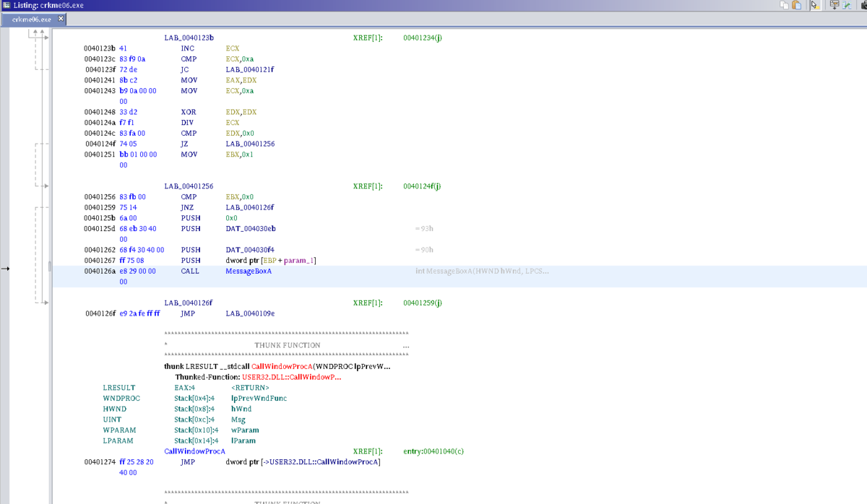Click the wParam parameter row
This screenshot has width=867, height=504.
(x=243, y=430)
